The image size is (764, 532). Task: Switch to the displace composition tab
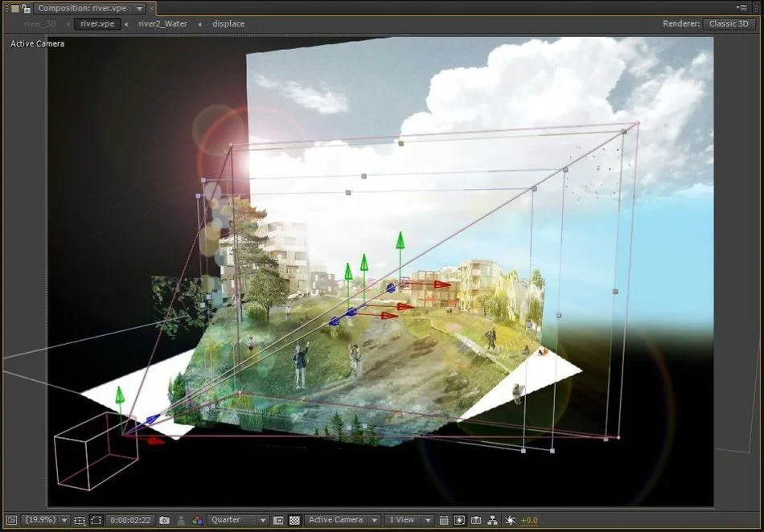(228, 24)
